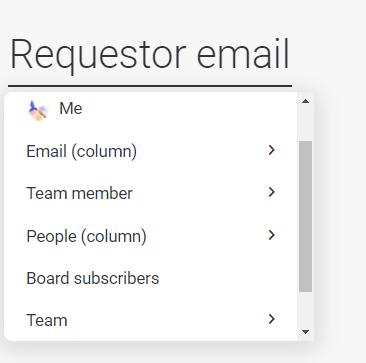Focus the Requestor email input field

(150, 54)
